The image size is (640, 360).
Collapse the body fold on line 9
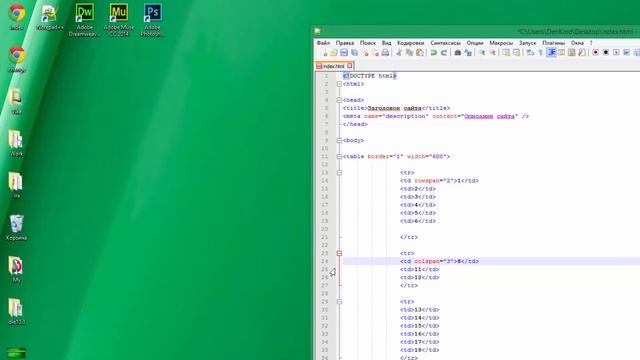click(x=339, y=140)
